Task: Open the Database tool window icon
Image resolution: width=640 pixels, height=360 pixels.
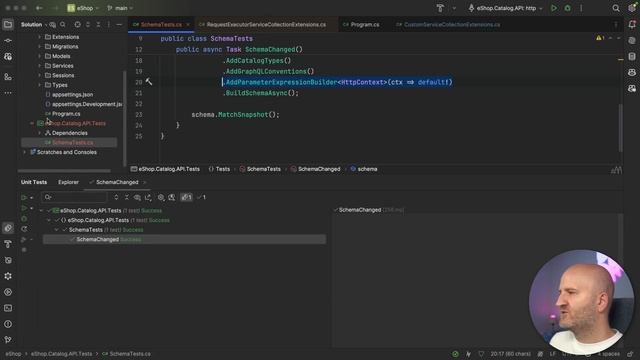Action: pyautogui.click(x=632, y=56)
